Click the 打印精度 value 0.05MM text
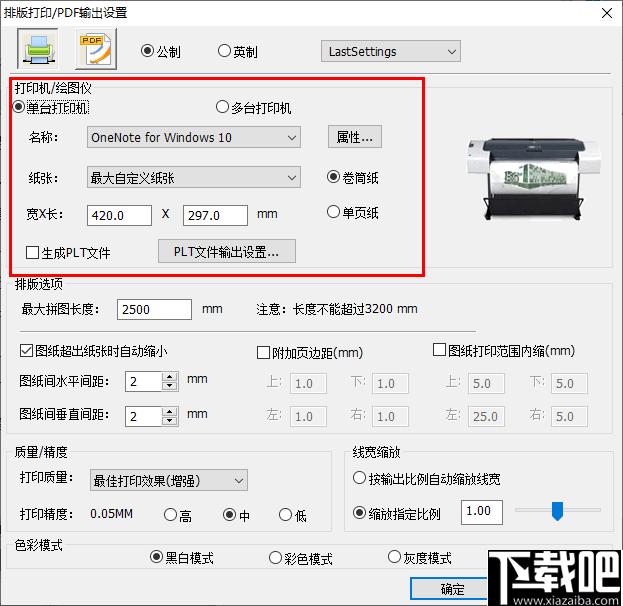This screenshot has width=623, height=606. point(111,513)
